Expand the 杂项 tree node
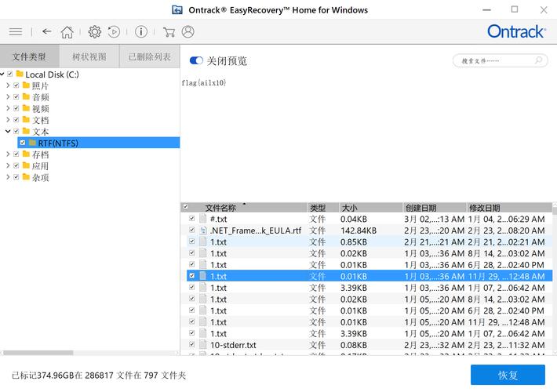The height and width of the screenshot is (392, 557). point(8,177)
